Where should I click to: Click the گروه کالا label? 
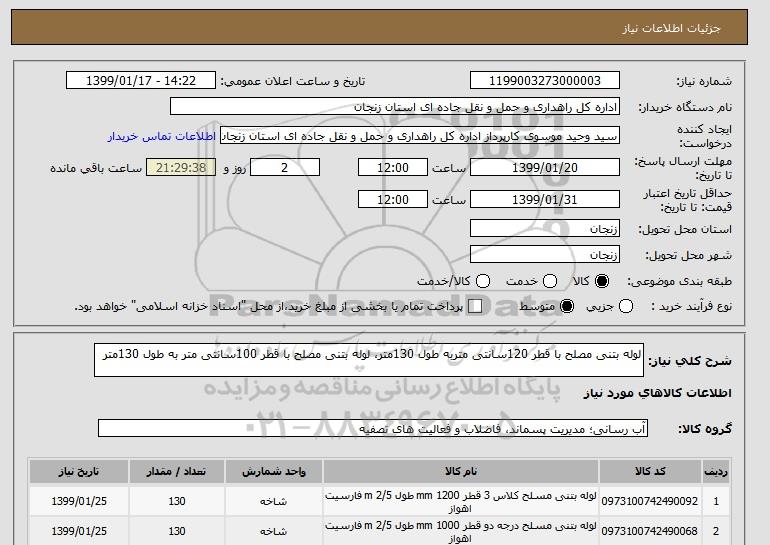point(705,429)
